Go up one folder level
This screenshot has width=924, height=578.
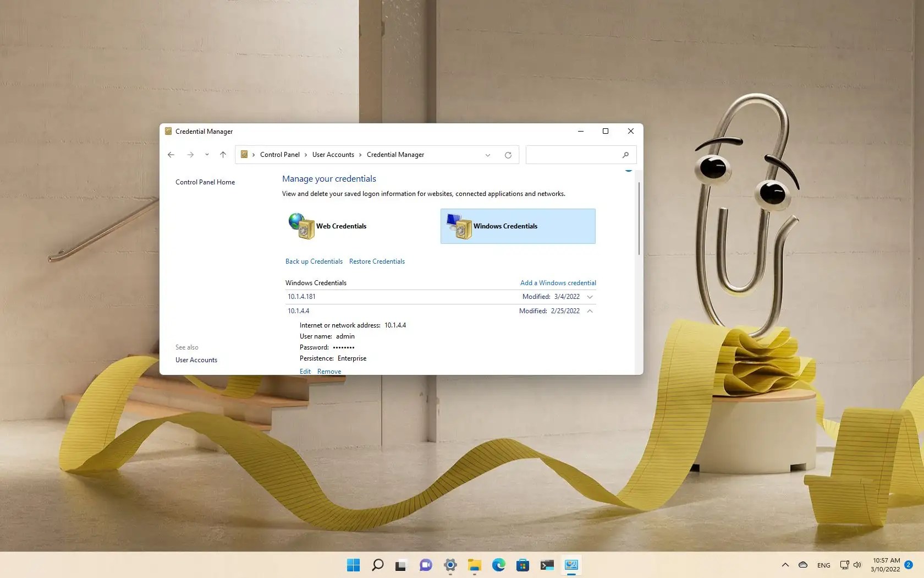223,155
